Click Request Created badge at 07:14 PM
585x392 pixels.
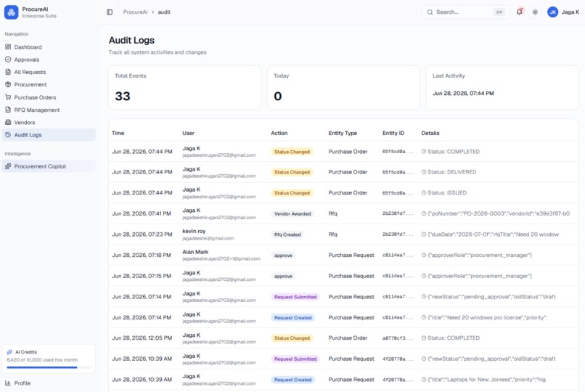coord(293,318)
